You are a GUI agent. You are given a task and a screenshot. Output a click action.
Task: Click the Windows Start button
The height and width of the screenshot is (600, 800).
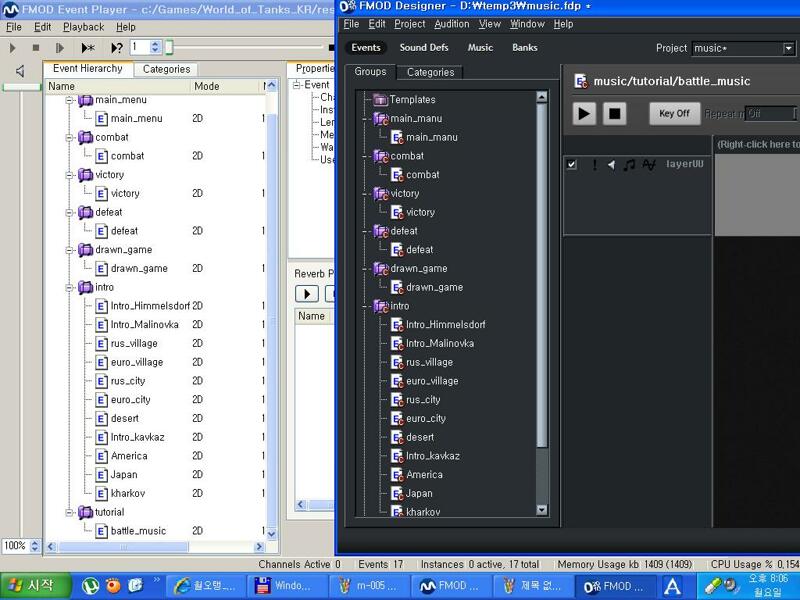point(34,585)
